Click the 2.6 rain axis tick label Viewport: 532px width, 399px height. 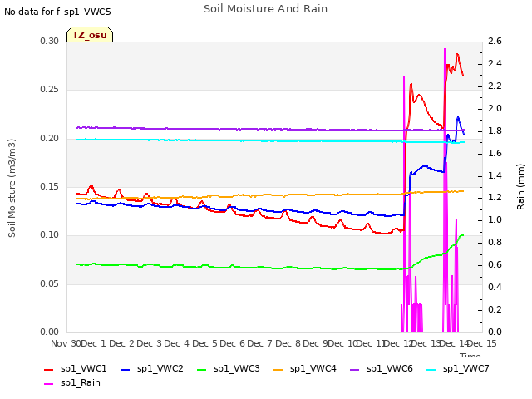pyautogui.click(x=495, y=41)
